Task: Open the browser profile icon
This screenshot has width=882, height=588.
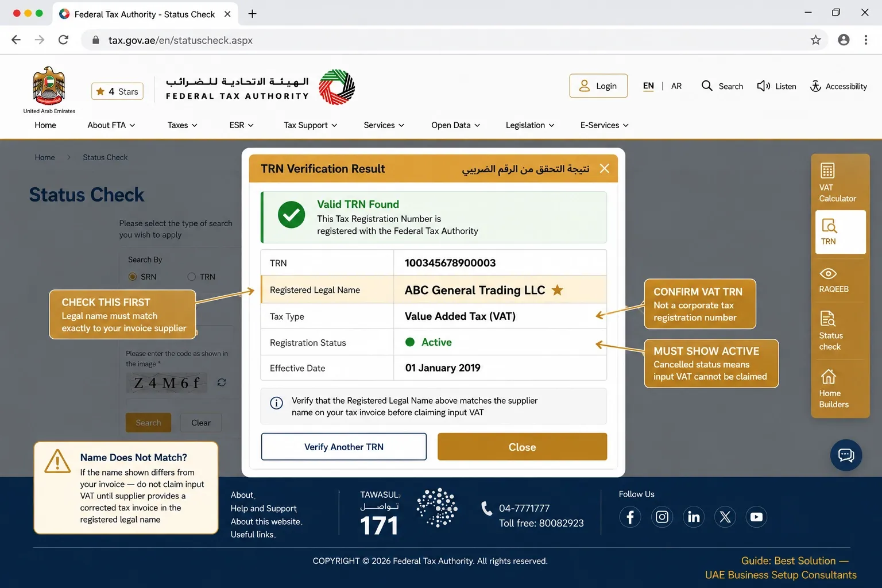Action: pos(844,40)
